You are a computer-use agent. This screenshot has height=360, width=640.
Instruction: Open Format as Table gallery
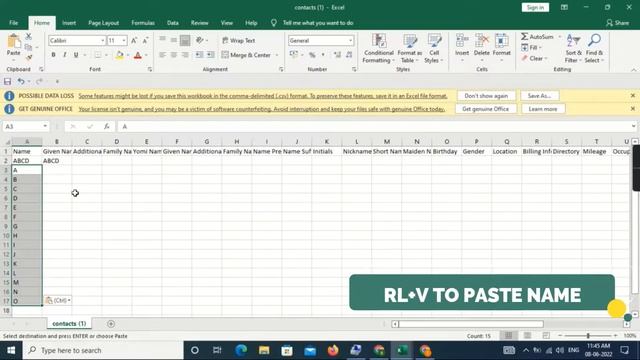pos(409,49)
